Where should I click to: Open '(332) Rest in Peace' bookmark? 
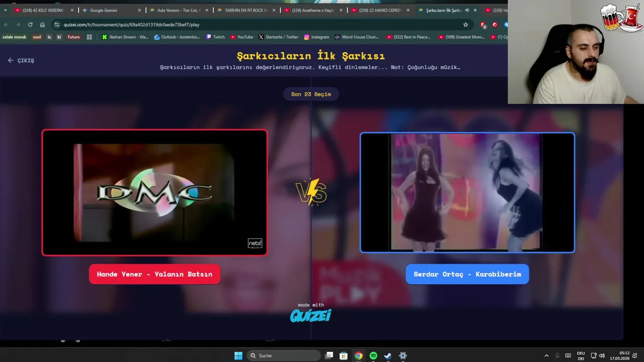coord(409,37)
